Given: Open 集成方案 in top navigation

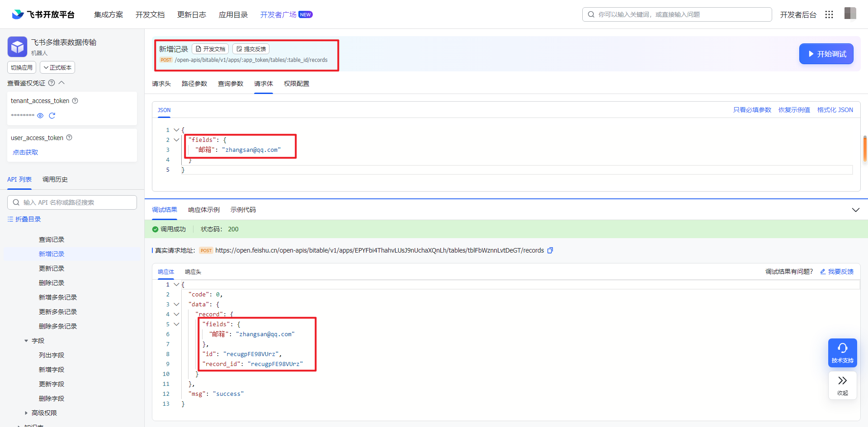Looking at the screenshot, I should click(108, 14).
